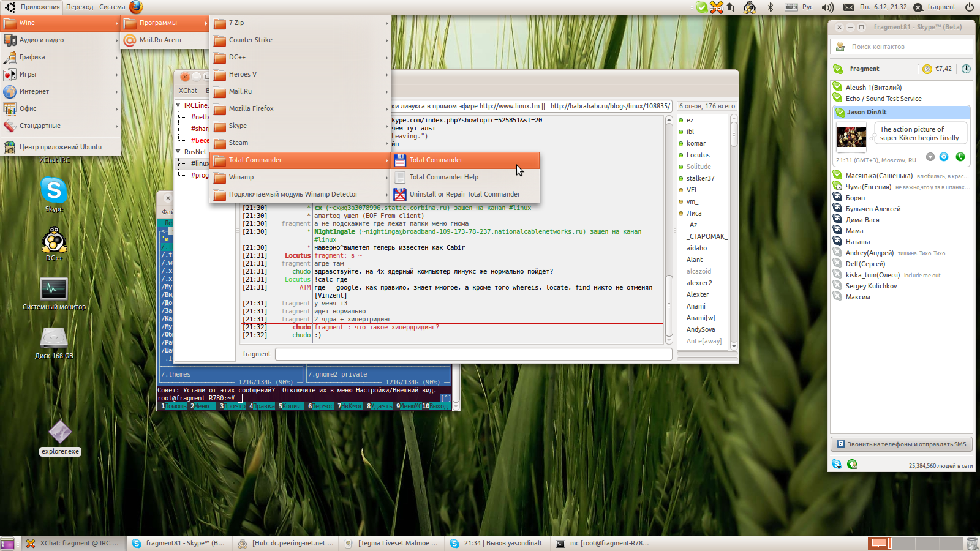Open Skype call history clock icon
This screenshot has height=551, width=980.
pyautogui.click(x=966, y=69)
